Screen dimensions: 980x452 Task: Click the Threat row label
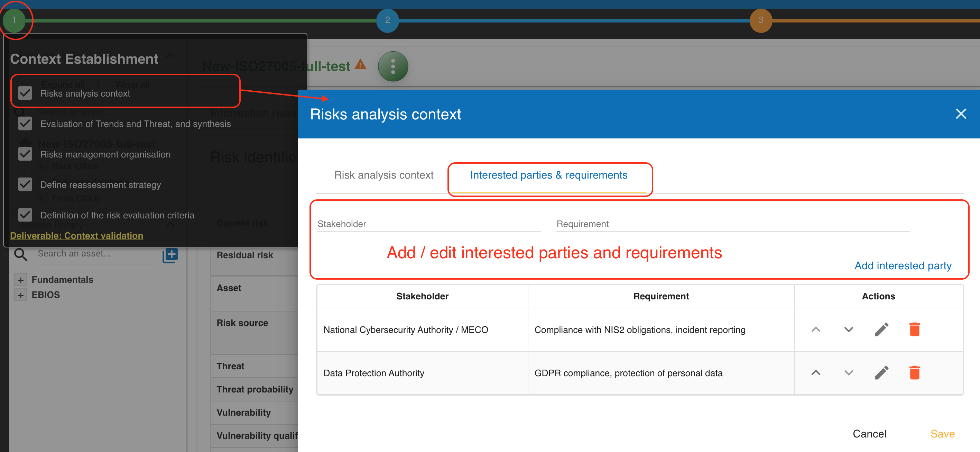tap(230, 366)
